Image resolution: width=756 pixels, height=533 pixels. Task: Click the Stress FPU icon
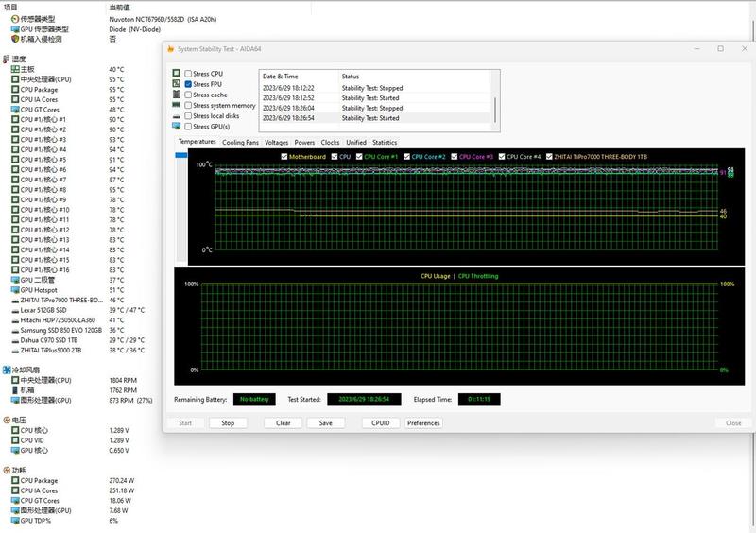click(x=177, y=83)
